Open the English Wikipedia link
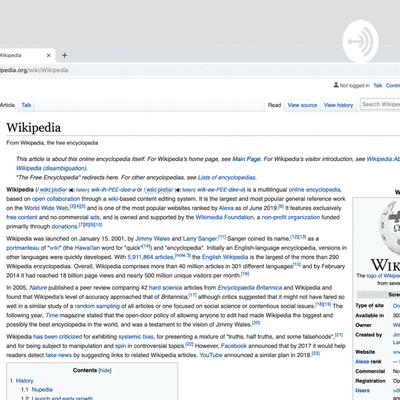 (225, 257)
